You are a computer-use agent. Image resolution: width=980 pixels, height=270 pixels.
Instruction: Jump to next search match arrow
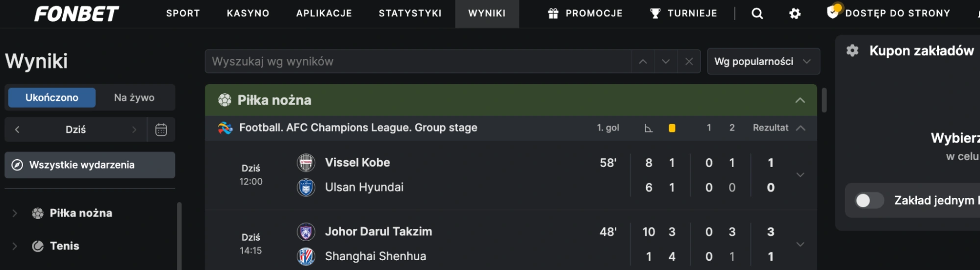(x=665, y=62)
